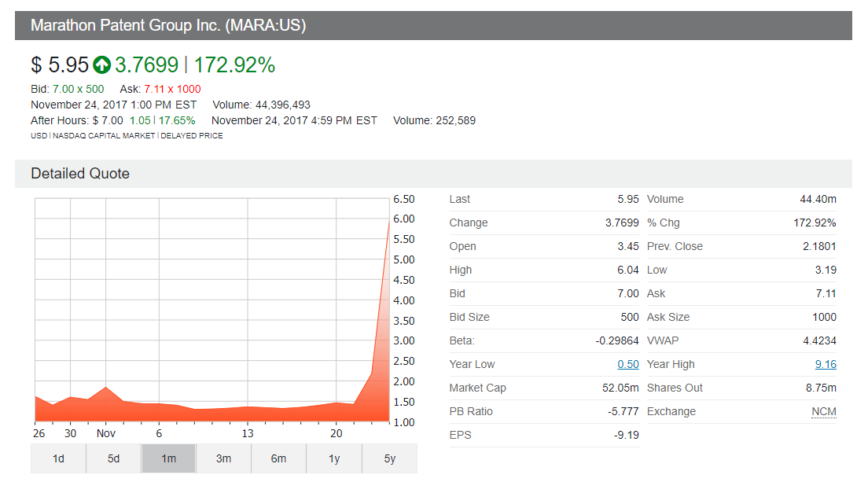Click the Volume: 252,589 text
This screenshot has height=482, width=868.
coord(435,120)
